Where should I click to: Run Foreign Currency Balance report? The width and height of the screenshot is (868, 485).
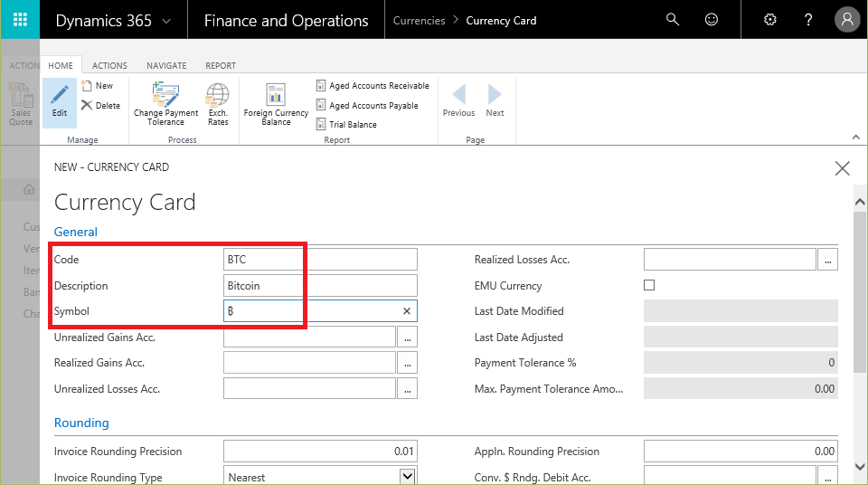click(x=276, y=104)
